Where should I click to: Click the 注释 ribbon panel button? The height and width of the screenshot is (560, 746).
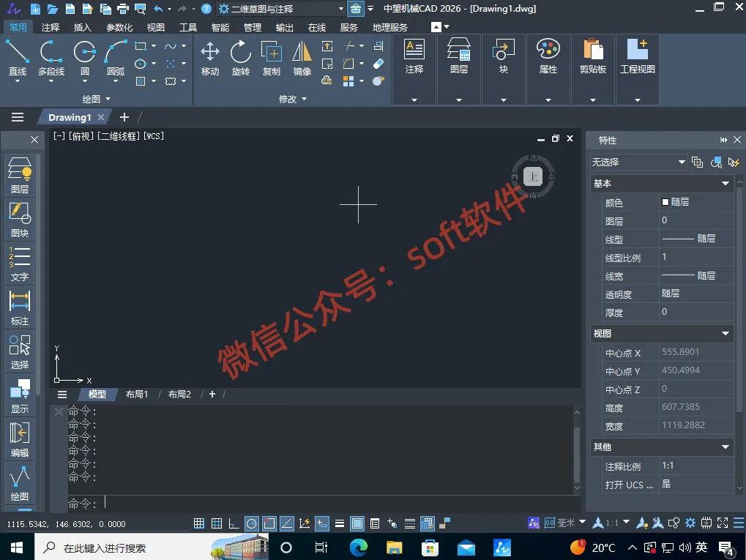pos(414,70)
